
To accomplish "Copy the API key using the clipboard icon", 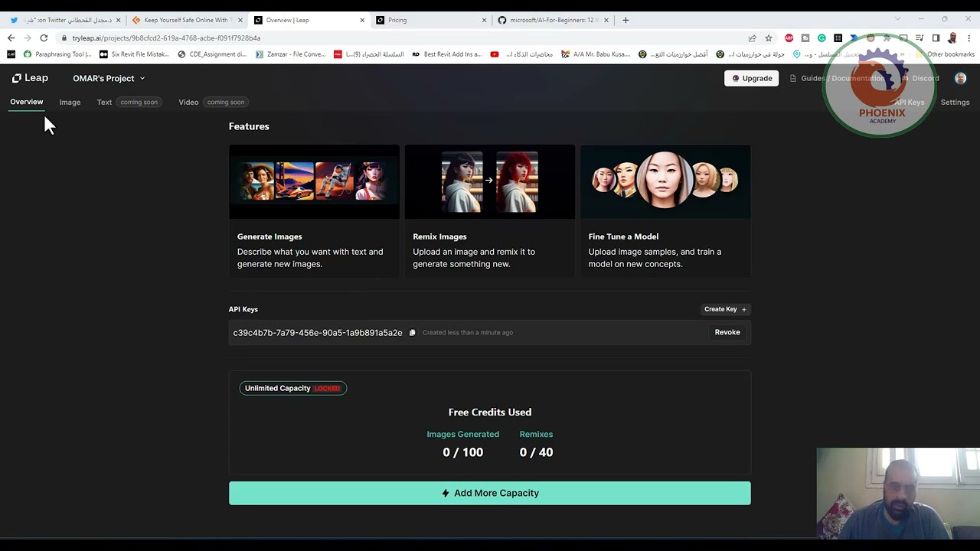I will point(412,333).
